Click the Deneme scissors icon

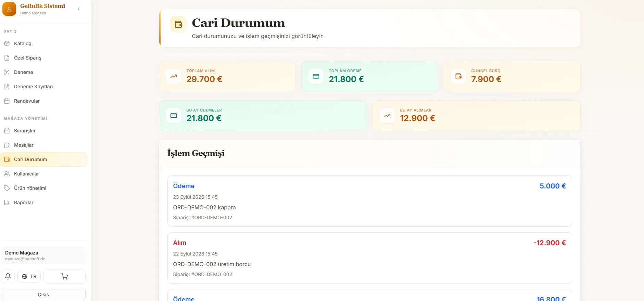coord(7,72)
